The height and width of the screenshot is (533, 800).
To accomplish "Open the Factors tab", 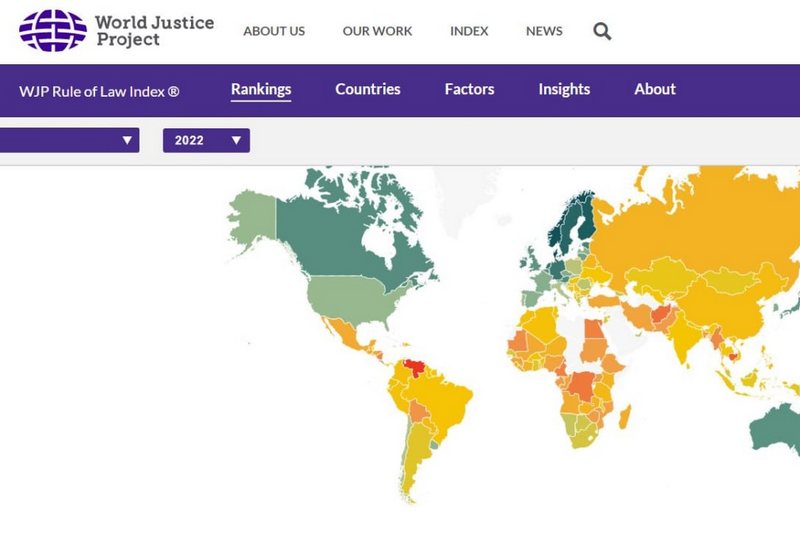I will coord(469,90).
